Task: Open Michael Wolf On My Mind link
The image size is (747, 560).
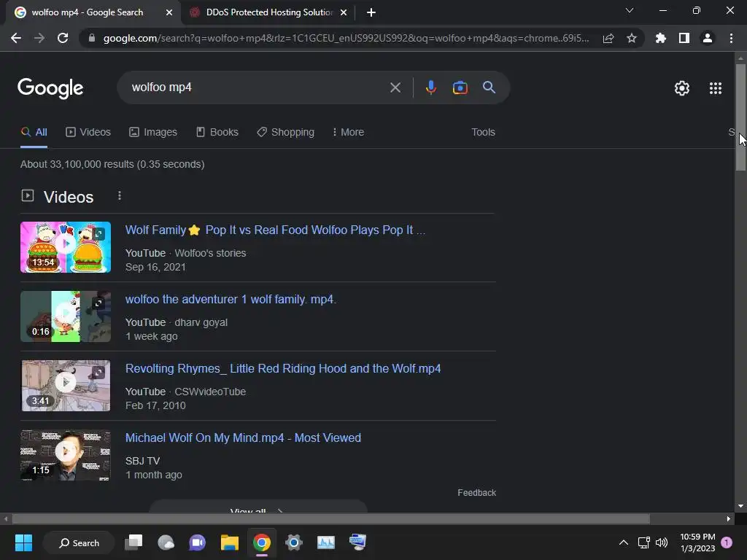Action: tap(243, 437)
